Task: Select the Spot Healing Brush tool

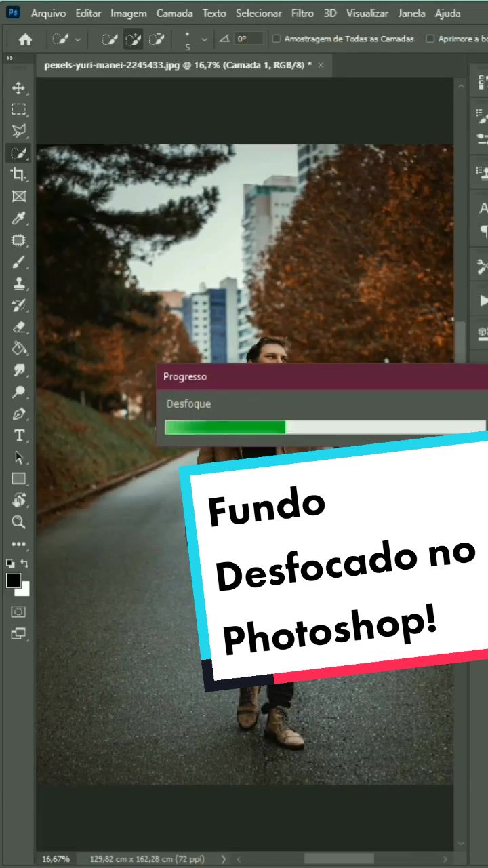Action: (x=18, y=240)
